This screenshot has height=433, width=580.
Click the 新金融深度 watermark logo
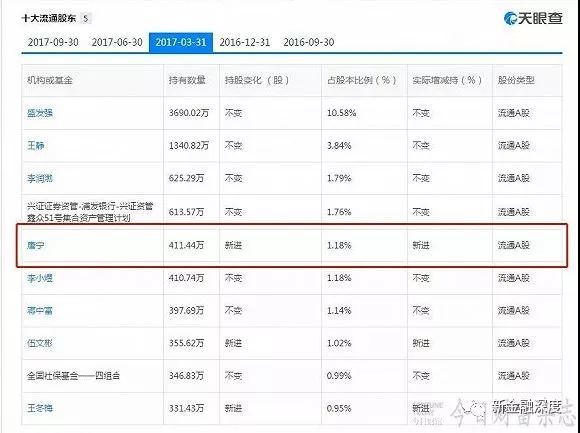(527, 407)
